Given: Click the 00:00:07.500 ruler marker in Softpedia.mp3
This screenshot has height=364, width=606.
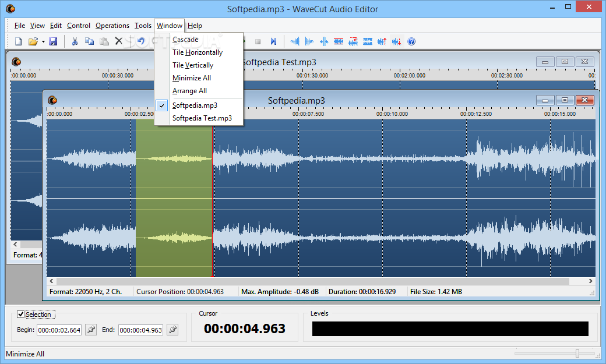Looking at the screenshot, I should point(308,114).
